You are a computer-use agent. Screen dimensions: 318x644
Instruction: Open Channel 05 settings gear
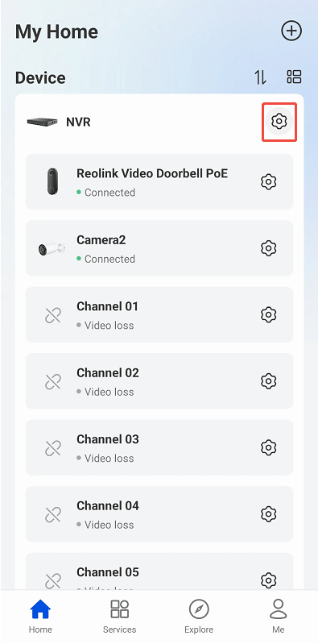[269, 580]
